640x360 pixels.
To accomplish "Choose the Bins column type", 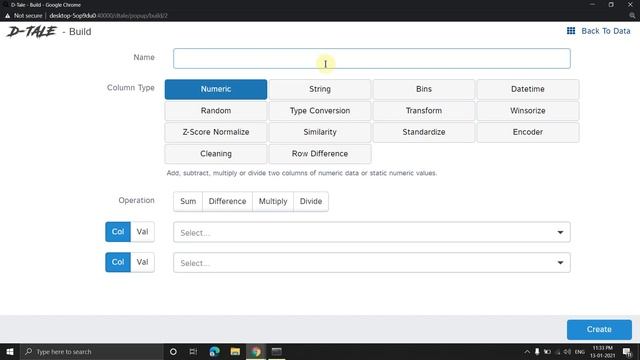I will click(424, 89).
